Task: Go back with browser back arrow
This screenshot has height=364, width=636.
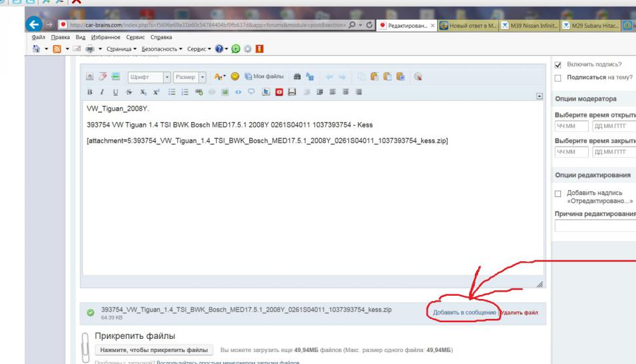Action: pyautogui.click(x=34, y=25)
